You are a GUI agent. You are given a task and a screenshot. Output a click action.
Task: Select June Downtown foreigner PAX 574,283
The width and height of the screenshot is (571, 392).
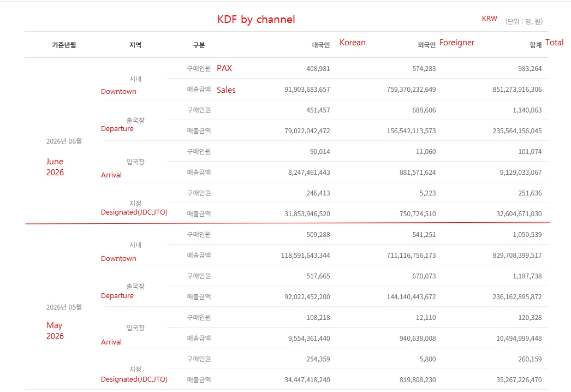[424, 68]
